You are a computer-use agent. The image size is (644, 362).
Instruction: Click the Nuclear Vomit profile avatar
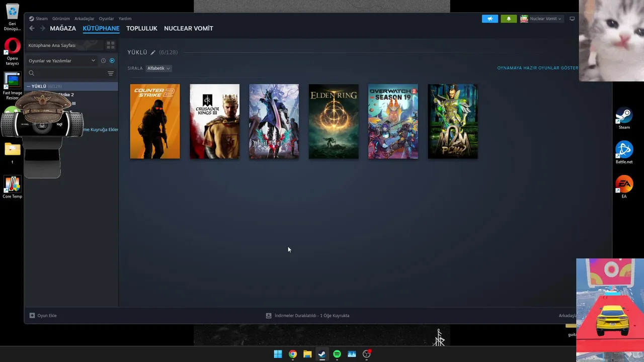(x=524, y=19)
